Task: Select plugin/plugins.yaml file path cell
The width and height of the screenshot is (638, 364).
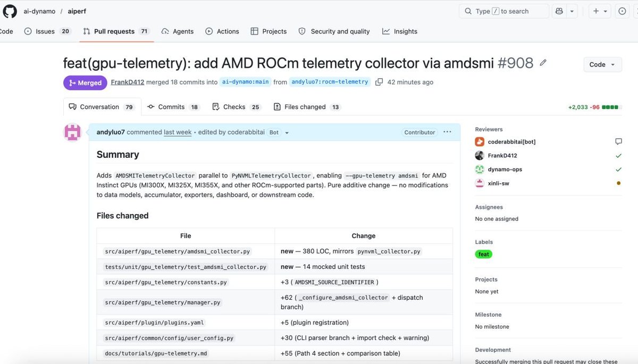Action: tap(186, 323)
